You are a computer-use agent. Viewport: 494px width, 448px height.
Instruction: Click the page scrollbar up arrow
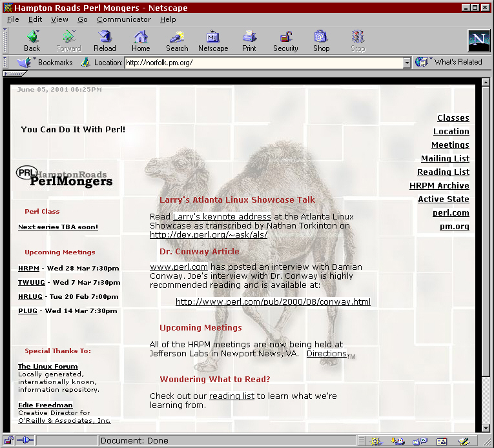click(486, 82)
